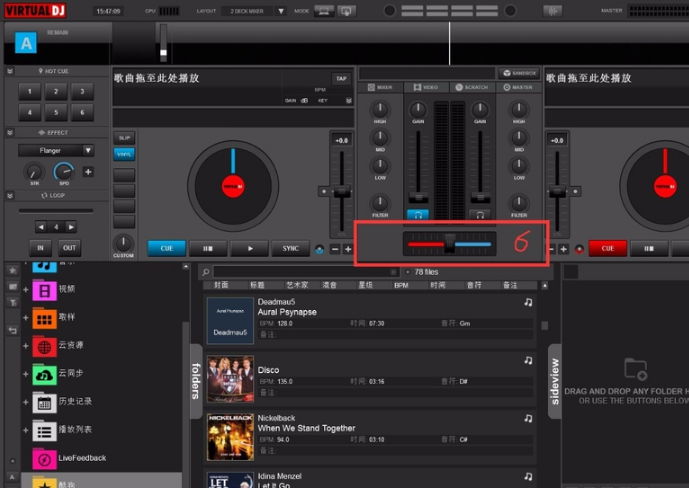Click the VirtualDJ logo
The height and width of the screenshot is (488, 689).
35,10
